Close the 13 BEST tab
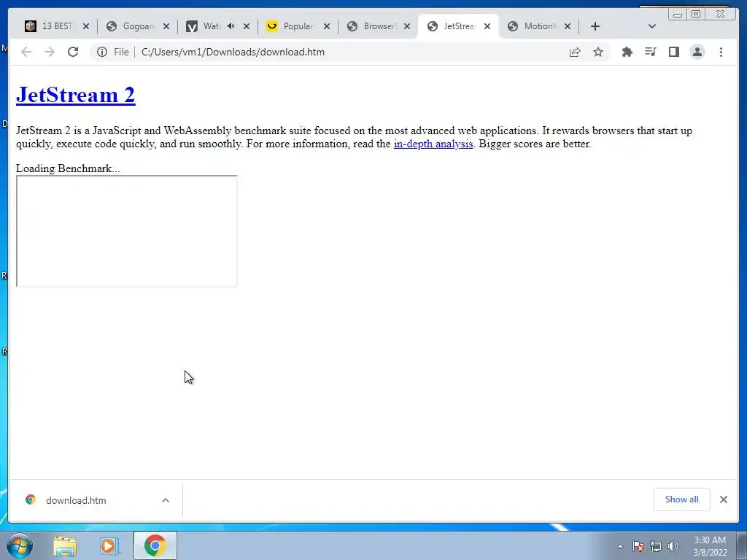Image resolution: width=747 pixels, height=560 pixels. pyautogui.click(x=86, y=26)
